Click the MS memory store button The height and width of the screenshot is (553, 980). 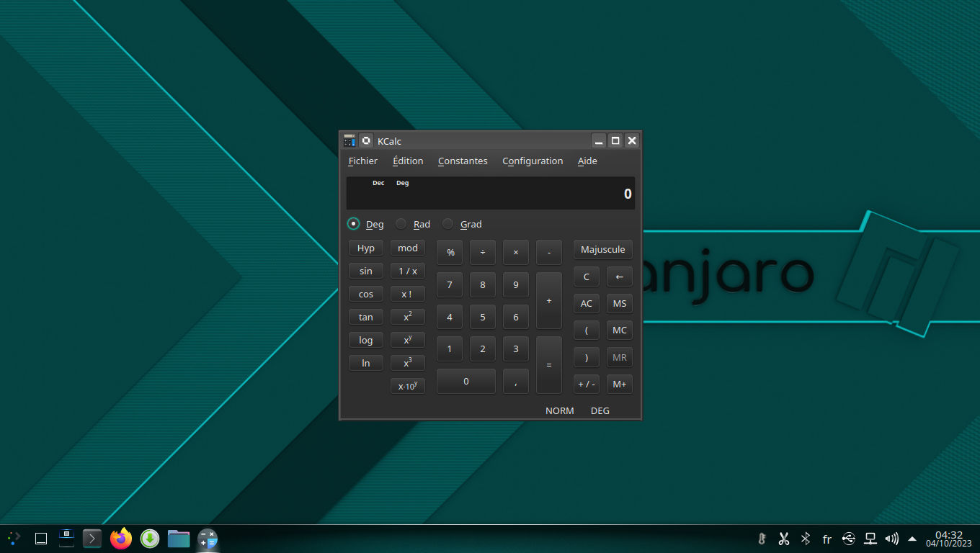[x=620, y=303]
